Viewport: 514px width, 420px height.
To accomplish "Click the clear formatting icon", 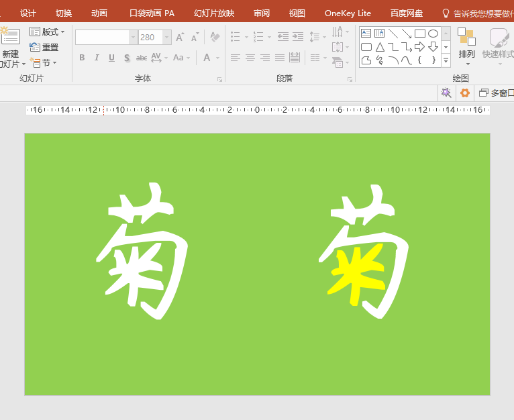I will tap(215, 37).
